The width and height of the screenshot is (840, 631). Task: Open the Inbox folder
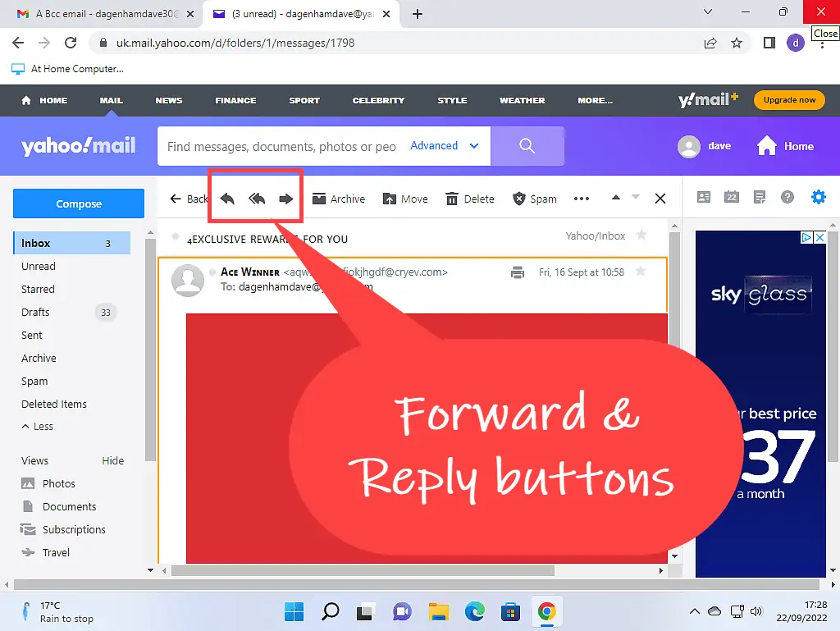pyautogui.click(x=72, y=243)
